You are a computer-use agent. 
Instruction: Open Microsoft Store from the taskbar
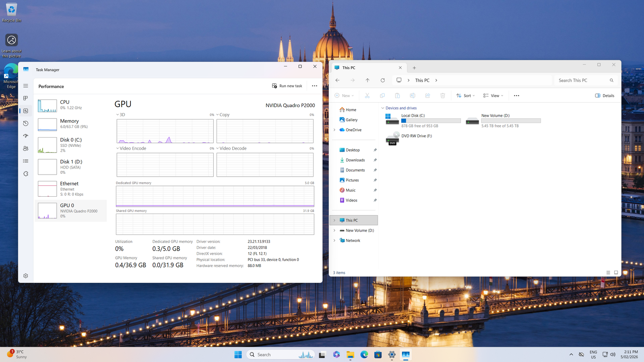[378, 355]
